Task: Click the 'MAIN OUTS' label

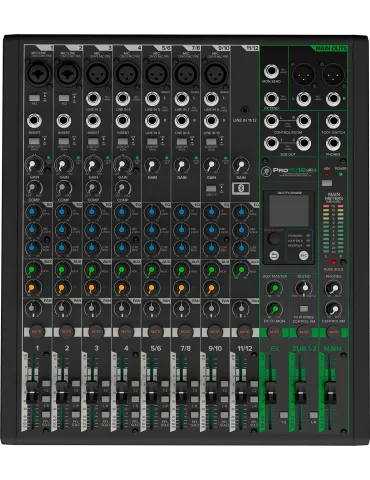Action: 331,49
